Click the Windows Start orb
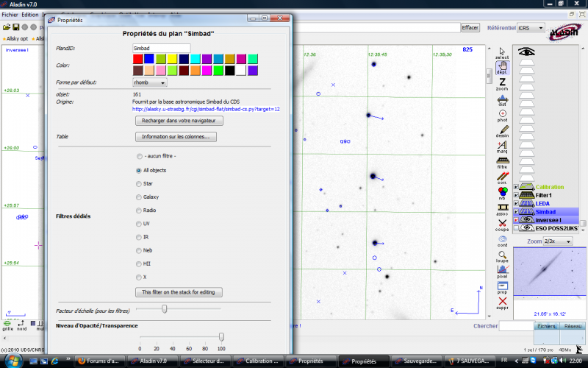588x368 pixels. (12, 361)
